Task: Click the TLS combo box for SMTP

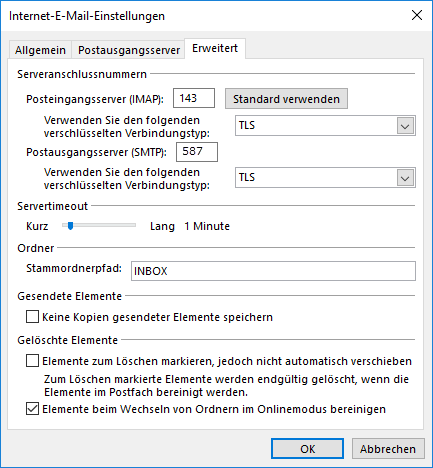Action: [325, 178]
